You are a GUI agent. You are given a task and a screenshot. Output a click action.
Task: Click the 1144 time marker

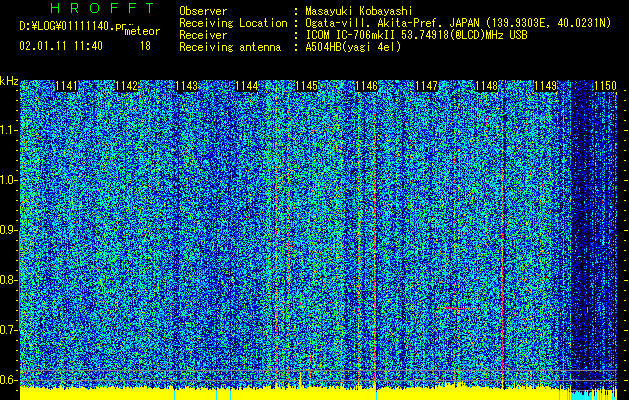point(247,86)
